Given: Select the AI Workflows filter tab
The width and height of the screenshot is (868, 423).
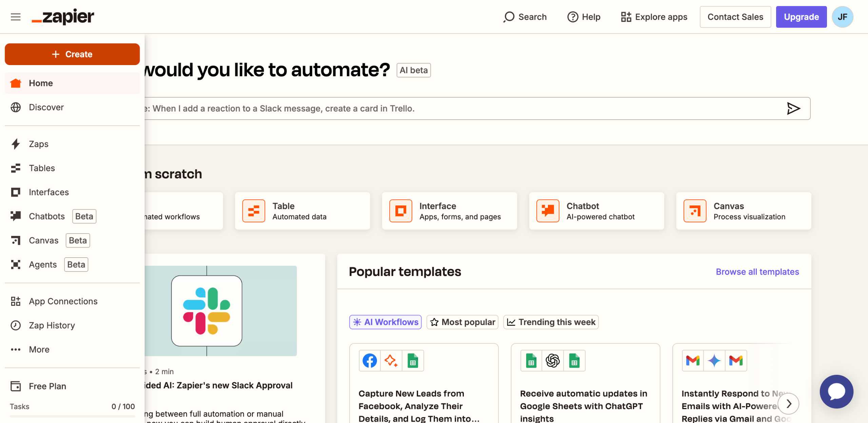Looking at the screenshot, I should [386, 322].
